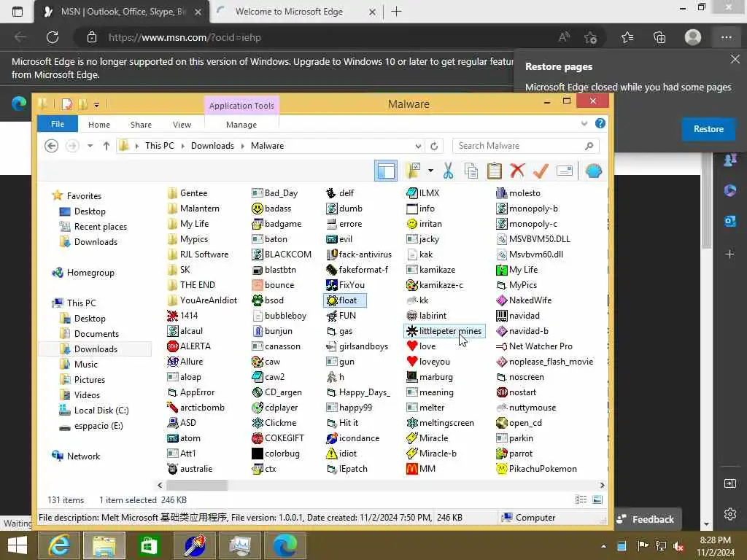This screenshot has height=560, width=747.
Task: Open Internet Explorer from taskbar
Action: coord(58,545)
